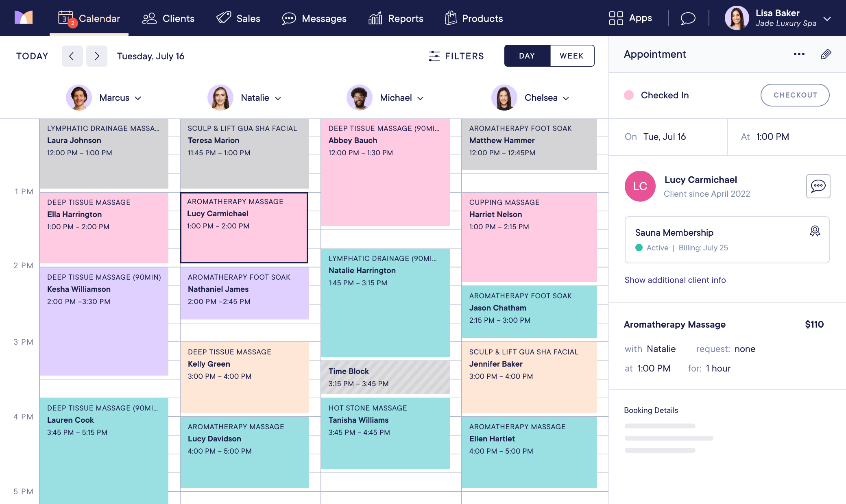Viewport: 846px width, 504px height.
Task: Select the Sales tag icon
Action: 223,18
